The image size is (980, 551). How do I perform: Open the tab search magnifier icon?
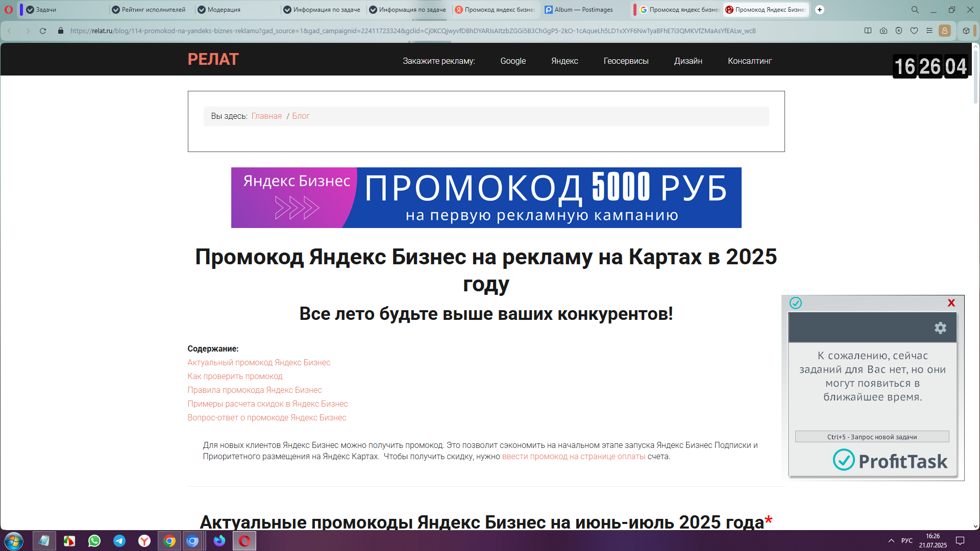pyautogui.click(x=915, y=10)
